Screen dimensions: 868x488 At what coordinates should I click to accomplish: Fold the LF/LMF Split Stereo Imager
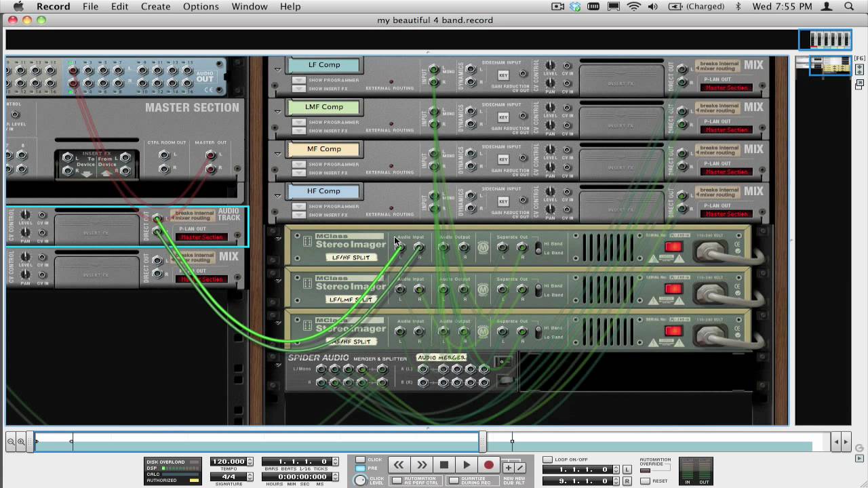click(277, 279)
